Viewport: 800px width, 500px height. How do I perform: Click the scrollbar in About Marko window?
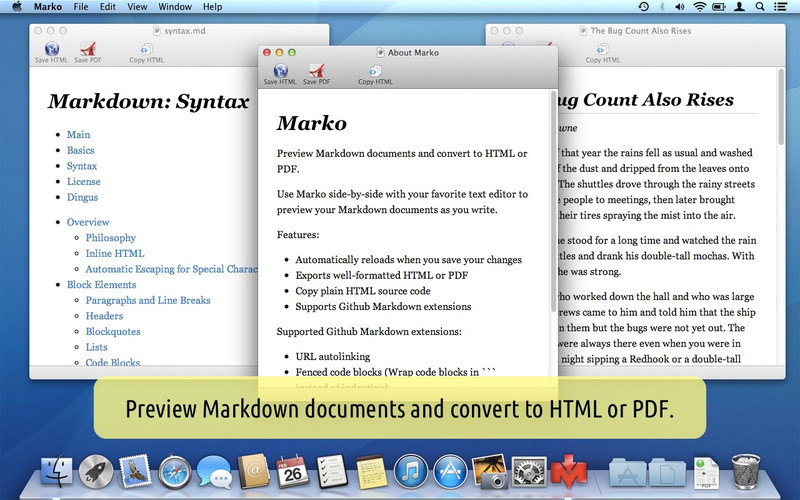553,202
